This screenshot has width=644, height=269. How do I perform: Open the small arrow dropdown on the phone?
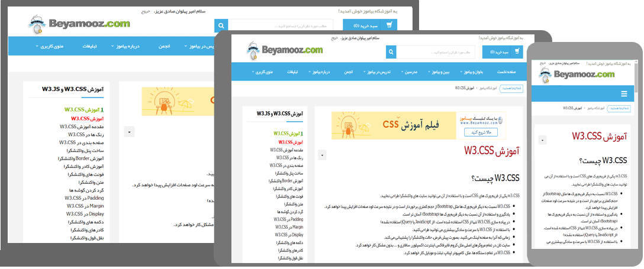click(x=542, y=140)
